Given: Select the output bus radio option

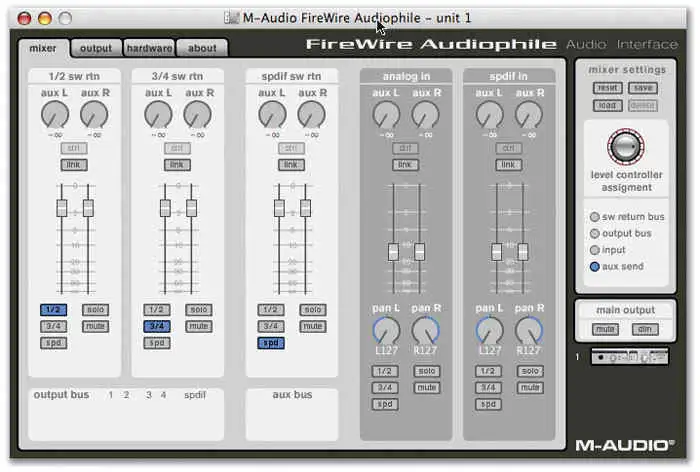Looking at the screenshot, I should coord(594,233).
